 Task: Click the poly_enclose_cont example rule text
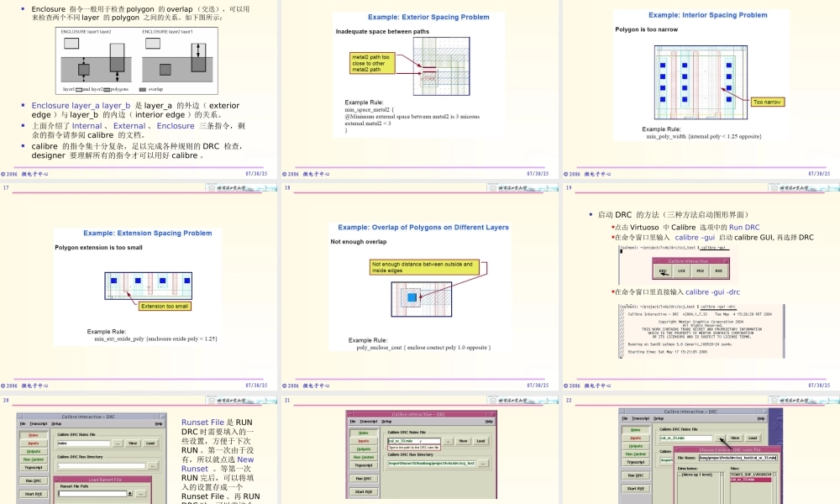pyautogui.click(x=423, y=348)
